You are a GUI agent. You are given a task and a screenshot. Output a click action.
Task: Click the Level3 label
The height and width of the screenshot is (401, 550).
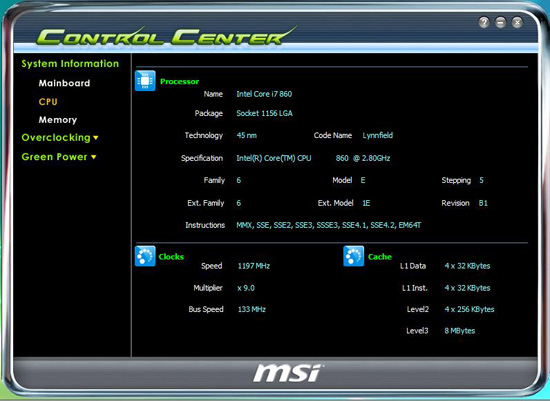click(x=417, y=331)
